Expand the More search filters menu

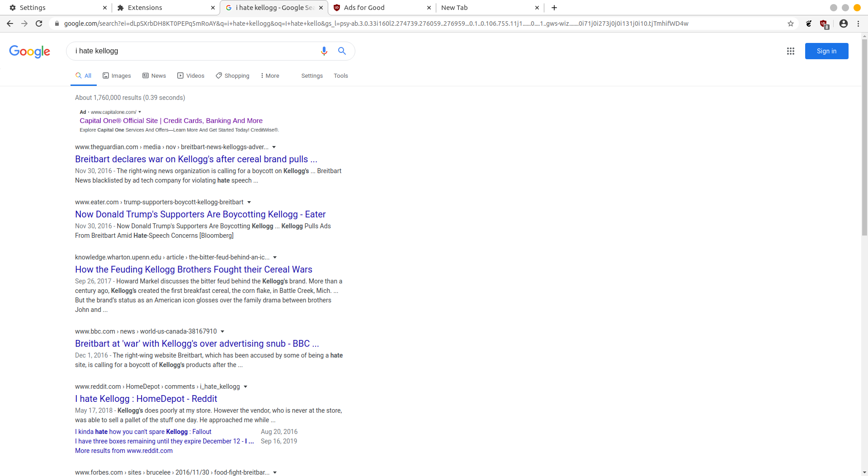coord(270,75)
